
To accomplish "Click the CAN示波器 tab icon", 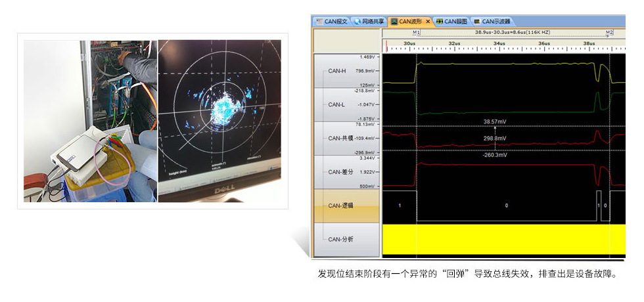I will (476, 21).
